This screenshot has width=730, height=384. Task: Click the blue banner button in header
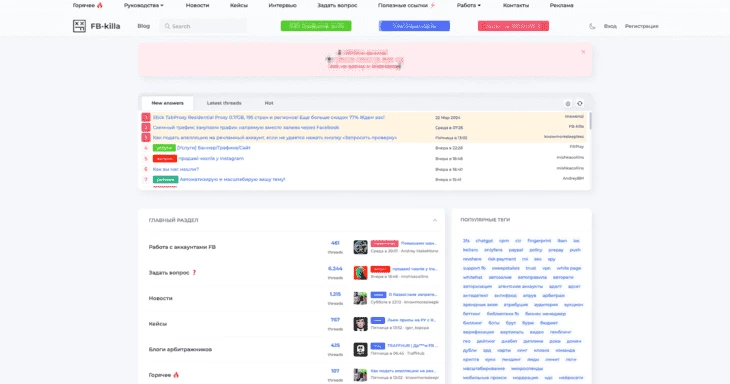pyautogui.click(x=414, y=26)
